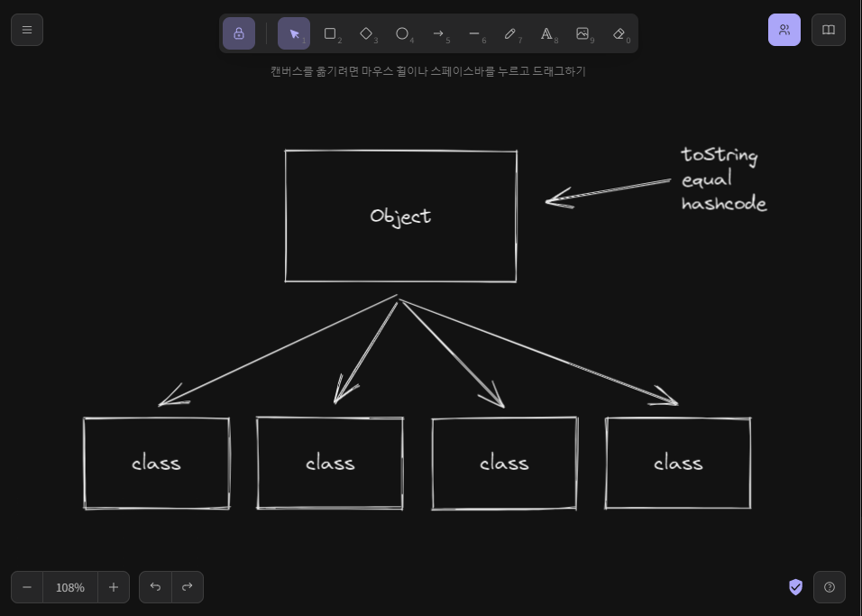
Task: Reset zoom by clicking 108% label
Action: (69, 587)
